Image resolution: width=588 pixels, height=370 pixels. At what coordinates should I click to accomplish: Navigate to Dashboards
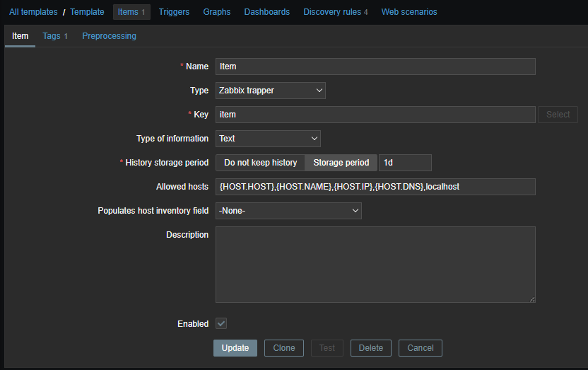pos(266,12)
